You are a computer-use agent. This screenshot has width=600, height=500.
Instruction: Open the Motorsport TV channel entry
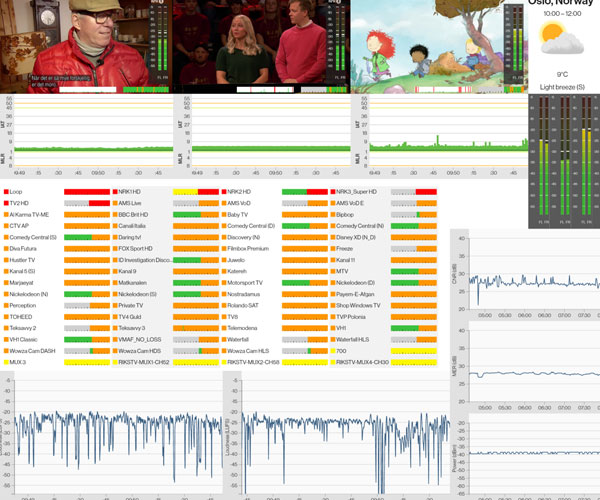click(x=250, y=283)
